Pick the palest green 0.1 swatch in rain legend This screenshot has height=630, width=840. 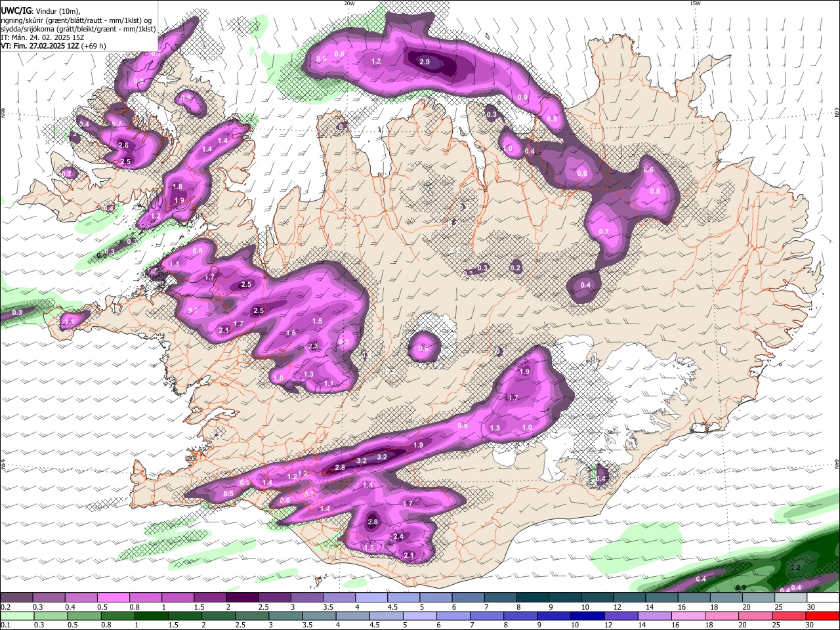point(16,616)
